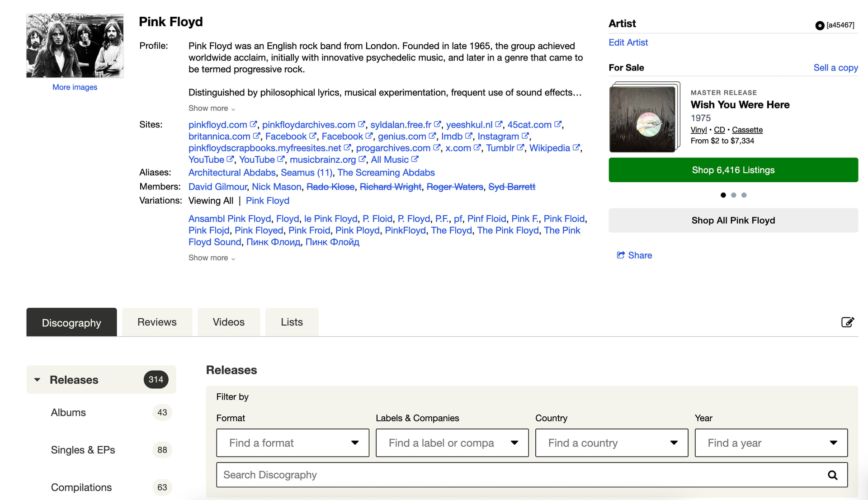The width and height of the screenshot is (868, 500).
Task: Open David Gilmour member link
Action: coord(217,187)
